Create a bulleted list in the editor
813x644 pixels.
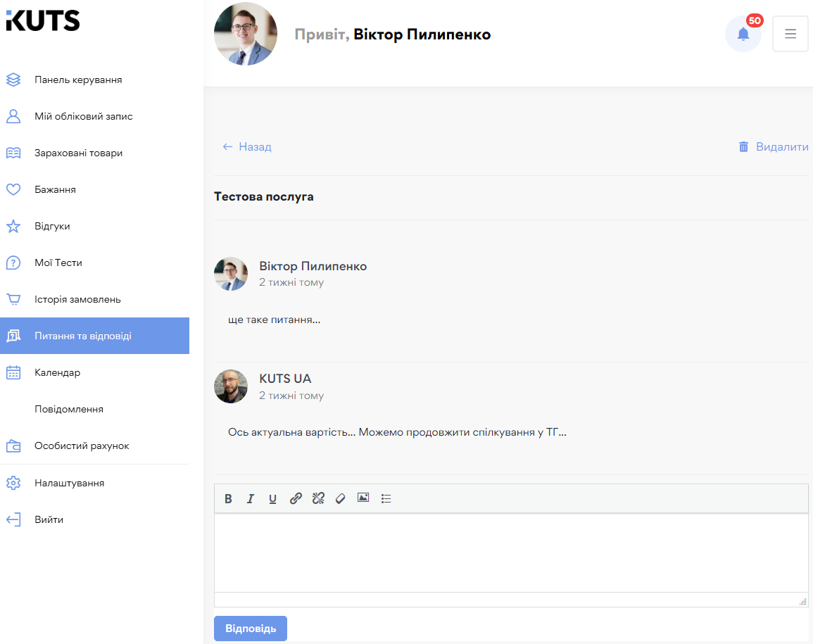(386, 498)
